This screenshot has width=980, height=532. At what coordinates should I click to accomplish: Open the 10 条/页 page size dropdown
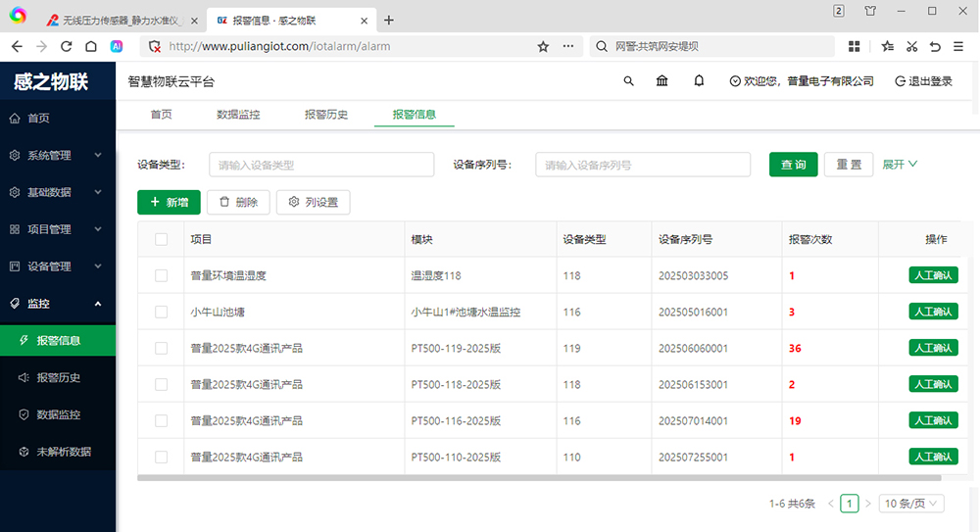[911, 504]
